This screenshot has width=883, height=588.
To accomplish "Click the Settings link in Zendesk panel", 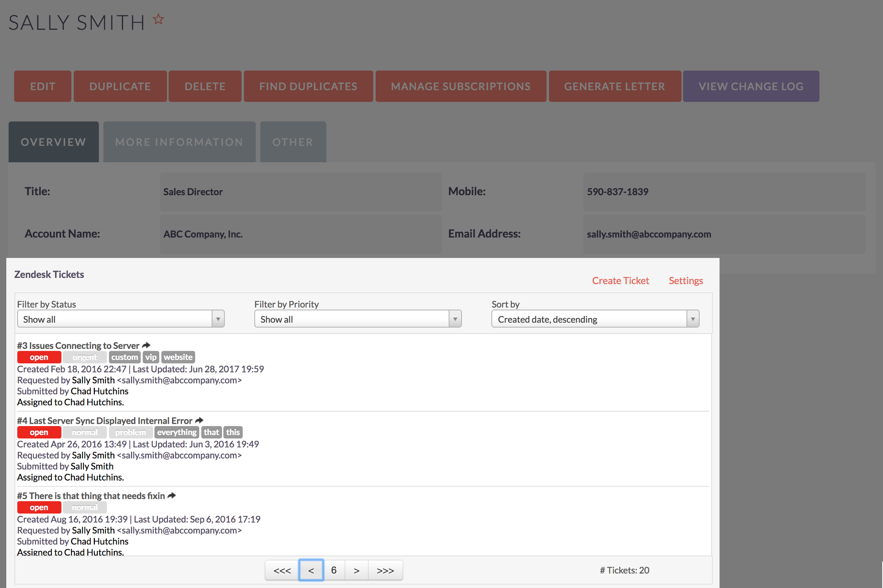I will (x=685, y=280).
